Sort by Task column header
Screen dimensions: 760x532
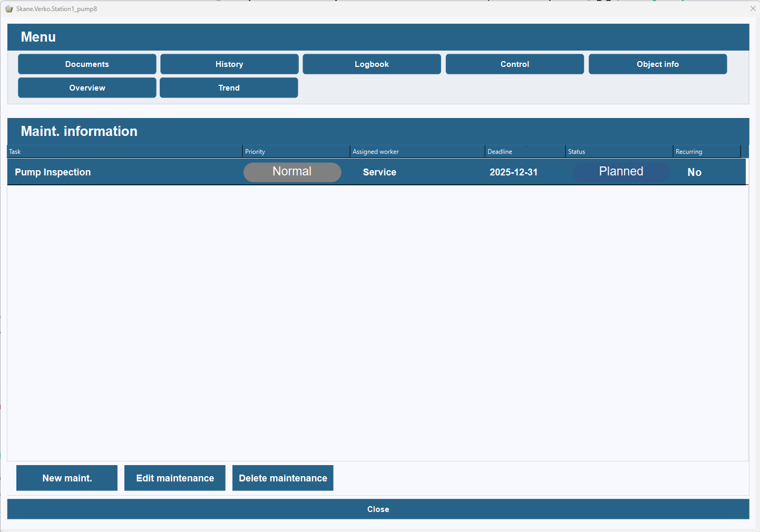125,152
